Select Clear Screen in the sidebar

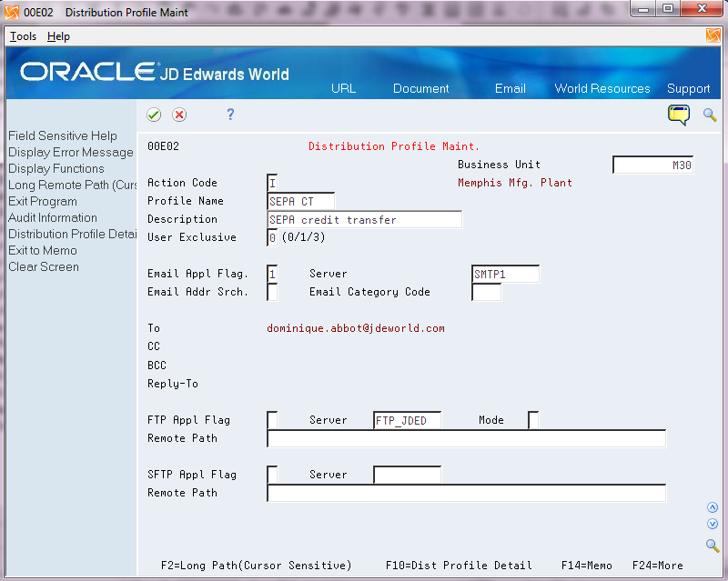tap(44, 266)
